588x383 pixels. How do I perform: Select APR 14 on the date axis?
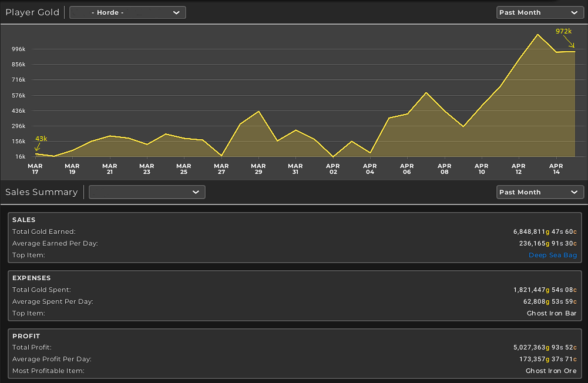(x=555, y=169)
